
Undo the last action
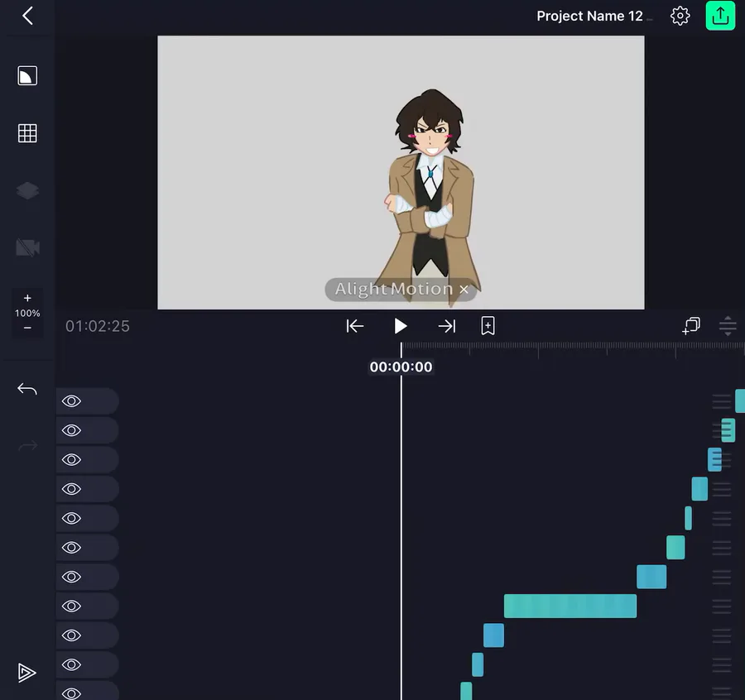coord(27,389)
